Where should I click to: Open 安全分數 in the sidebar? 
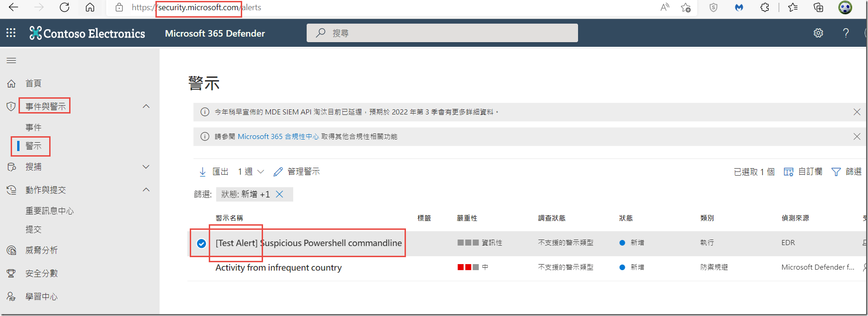click(x=42, y=273)
